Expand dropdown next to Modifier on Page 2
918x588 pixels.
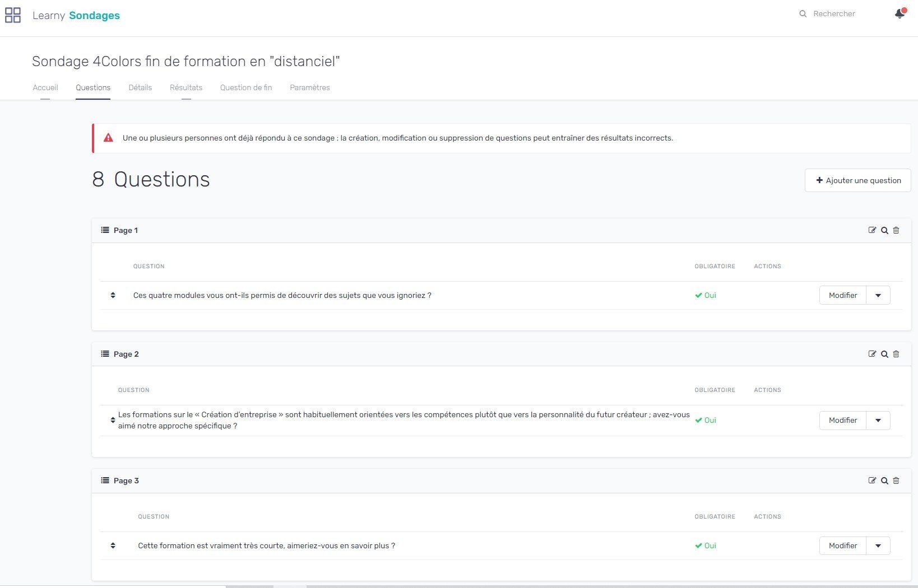[x=878, y=421]
